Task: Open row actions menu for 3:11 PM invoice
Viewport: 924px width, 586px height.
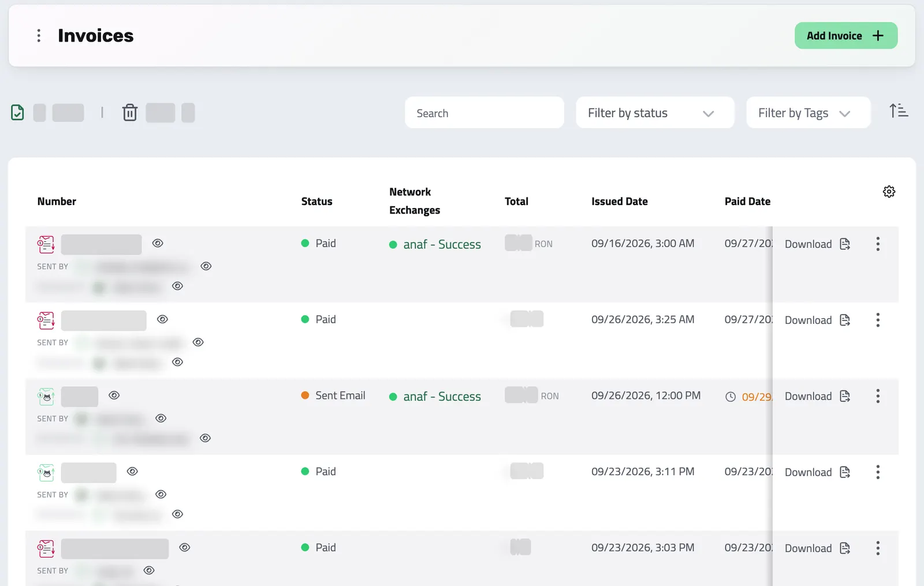Action: click(878, 473)
